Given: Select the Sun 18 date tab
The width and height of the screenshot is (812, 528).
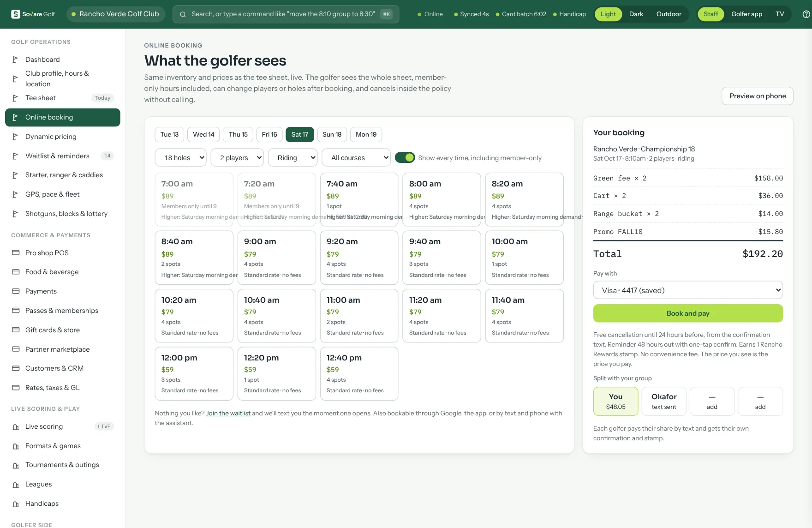Looking at the screenshot, I should (332, 135).
